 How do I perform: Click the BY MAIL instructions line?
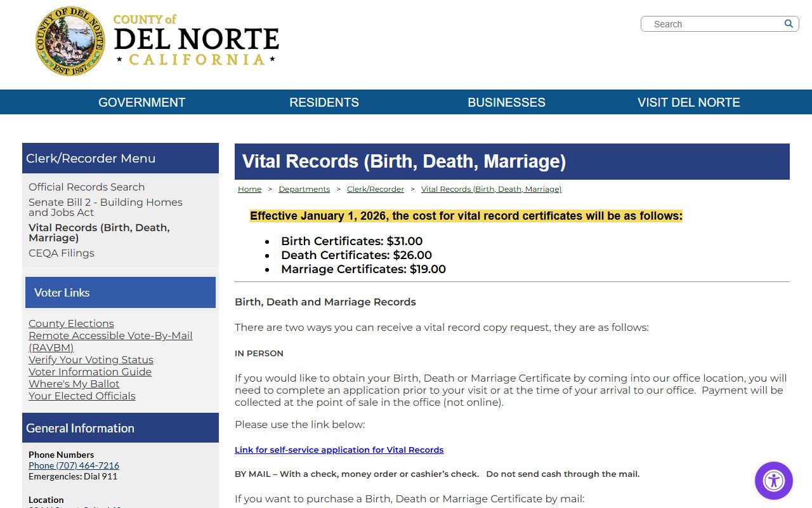(437, 474)
